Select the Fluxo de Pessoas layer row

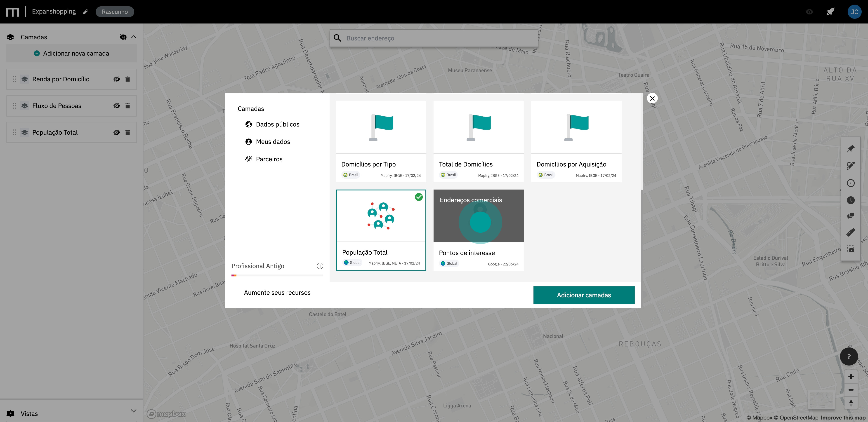point(71,106)
